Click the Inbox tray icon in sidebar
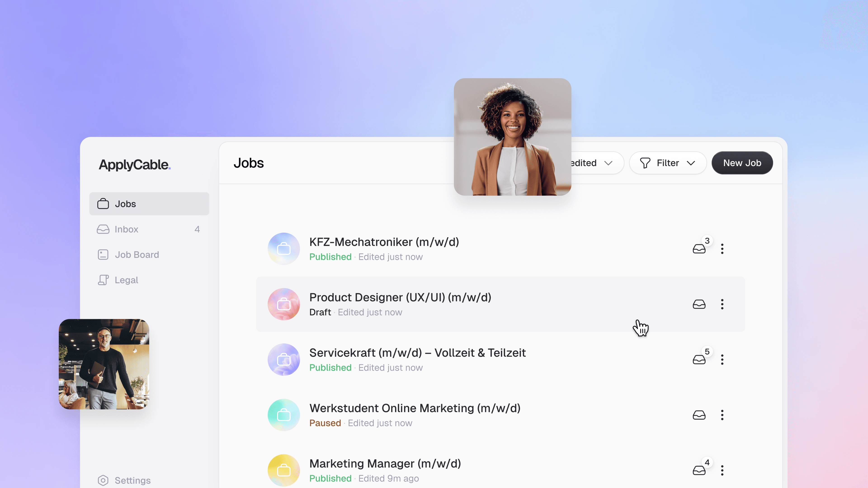 click(x=103, y=229)
